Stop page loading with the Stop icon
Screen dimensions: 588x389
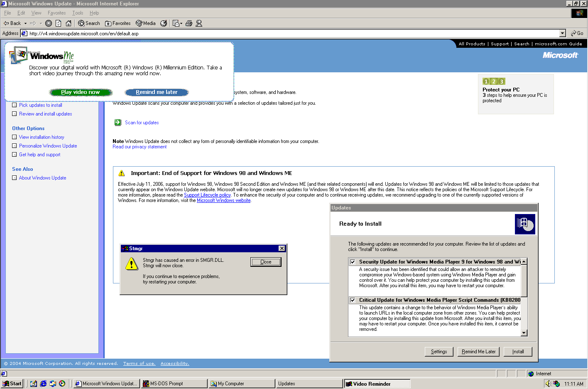click(x=49, y=23)
